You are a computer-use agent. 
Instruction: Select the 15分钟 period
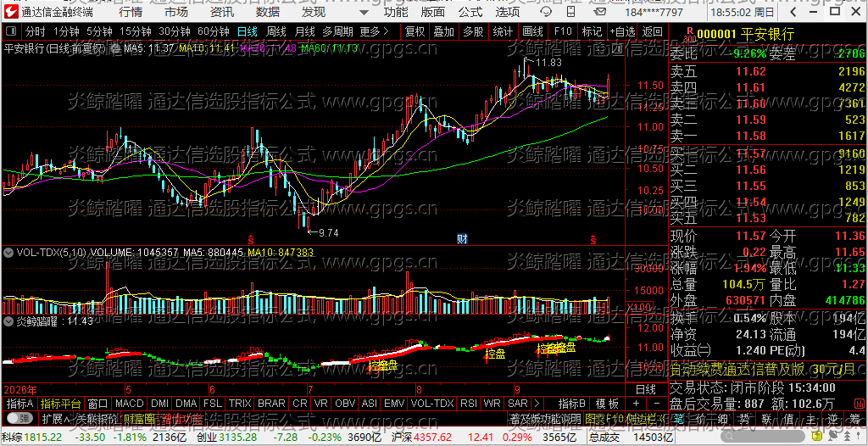click(x=135, y=31)
